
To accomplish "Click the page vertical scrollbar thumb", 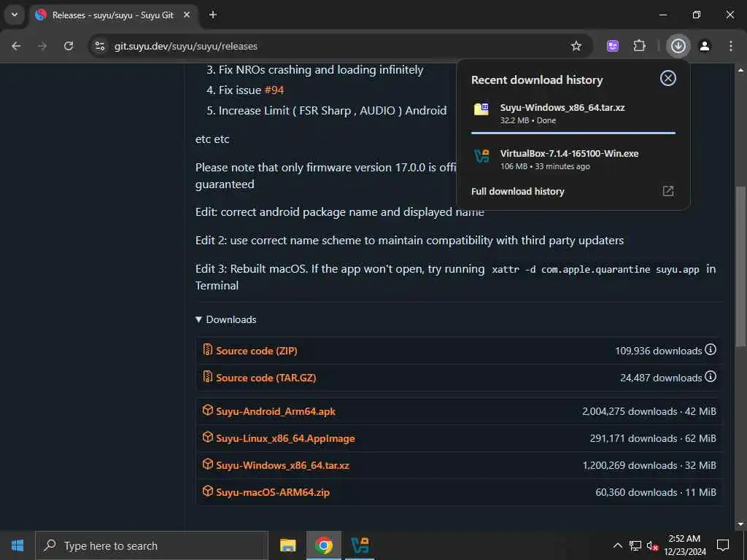I will [740, 267].
